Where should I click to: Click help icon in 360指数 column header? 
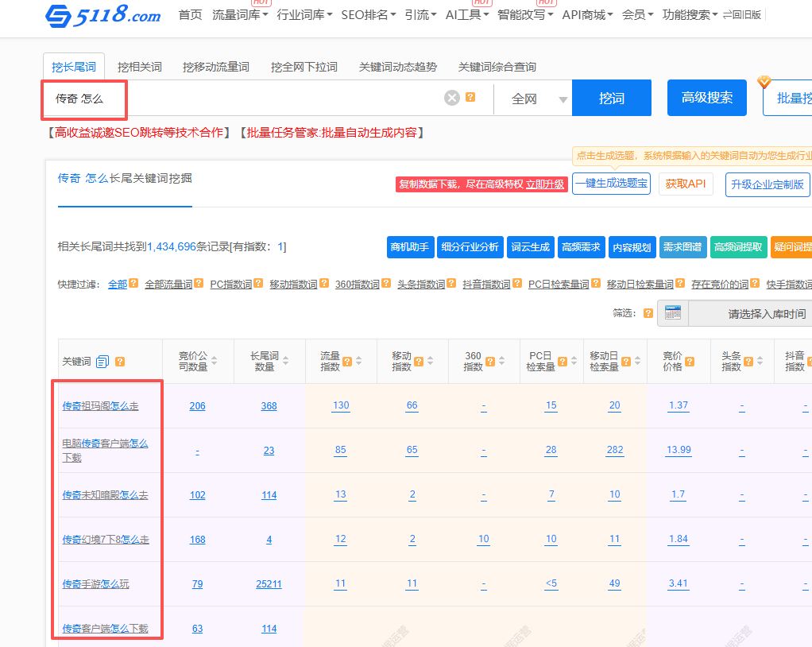(x=490, y=362)
